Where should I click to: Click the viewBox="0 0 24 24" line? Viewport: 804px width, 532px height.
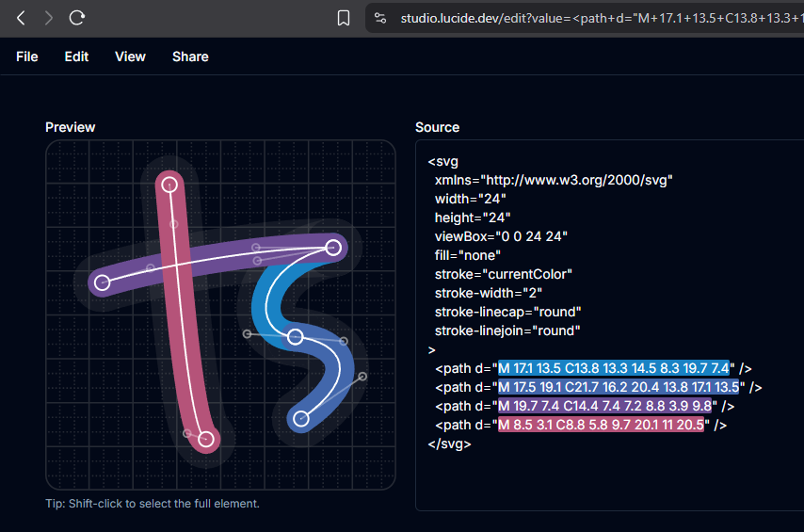click(501, 236)
